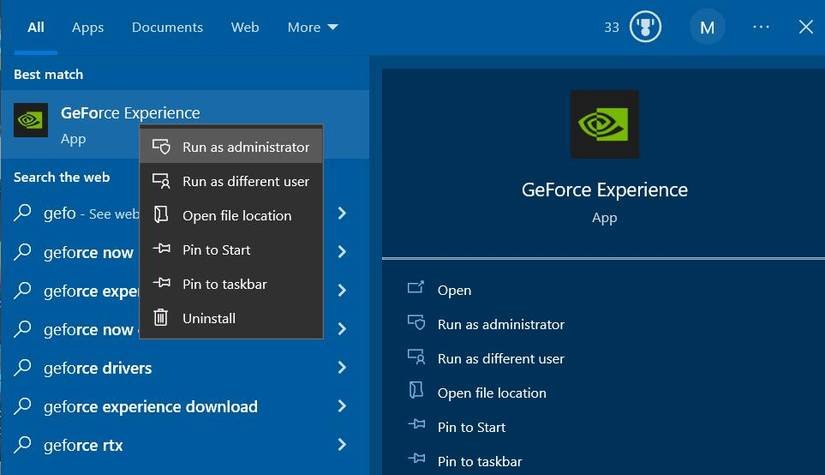Switch to the Apps search tab
The width and height of the screenshot is (825, 475).
88,27
